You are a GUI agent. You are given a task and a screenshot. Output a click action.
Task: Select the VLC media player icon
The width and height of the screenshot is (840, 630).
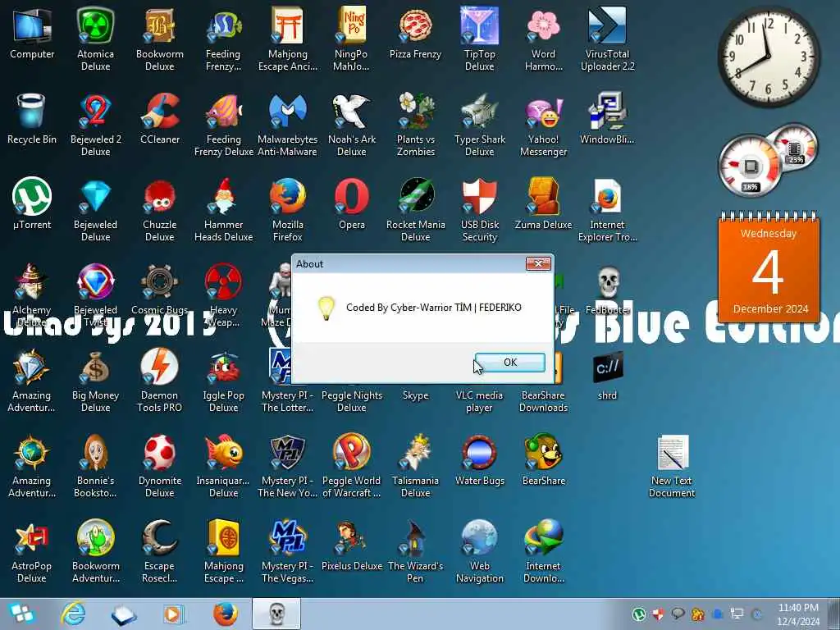tap(479, 400)
